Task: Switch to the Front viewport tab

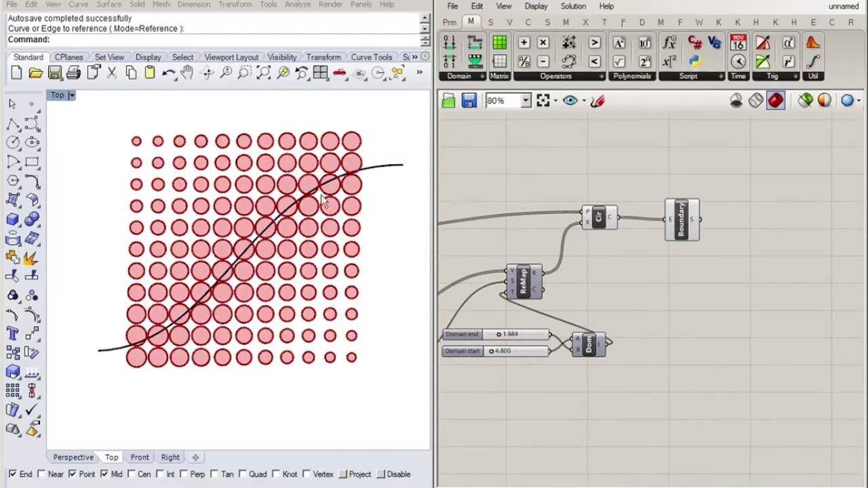Action: 140,457
